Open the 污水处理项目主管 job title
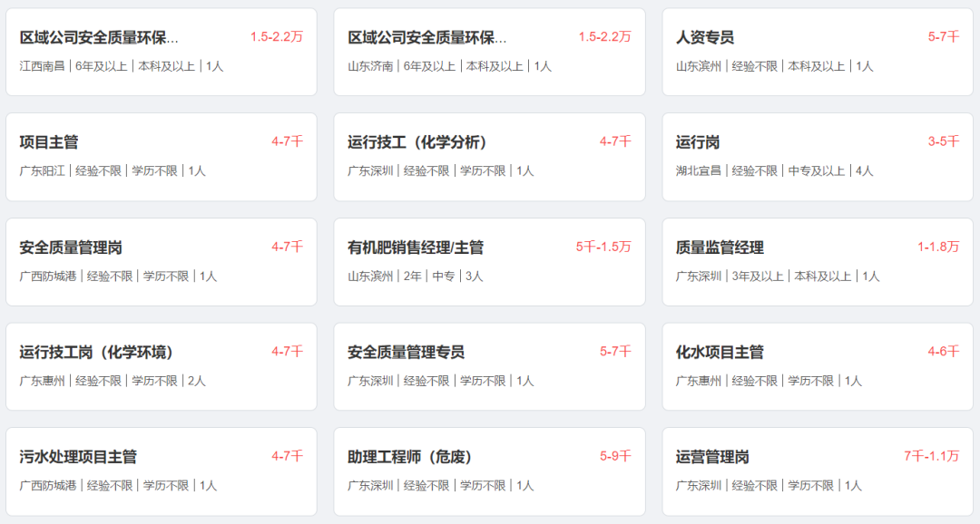 click(x=78, y=457)
